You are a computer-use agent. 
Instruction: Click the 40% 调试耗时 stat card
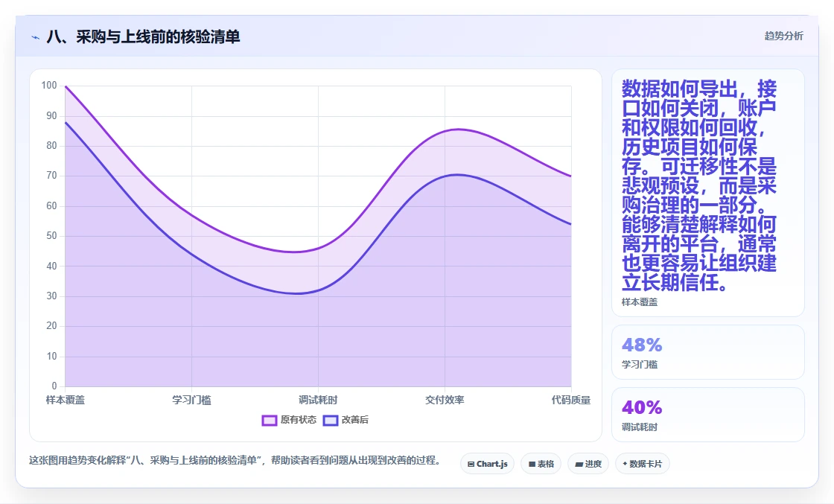708,415
